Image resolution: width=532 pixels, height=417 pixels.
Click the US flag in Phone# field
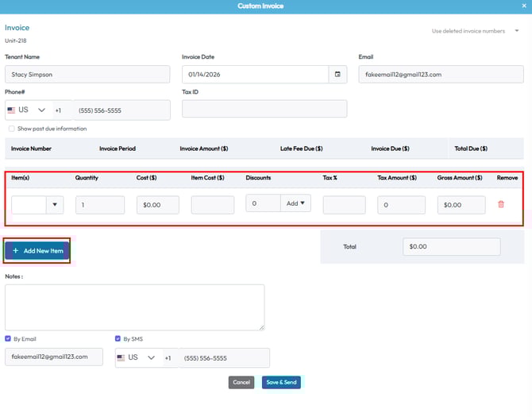coord(11,110)
